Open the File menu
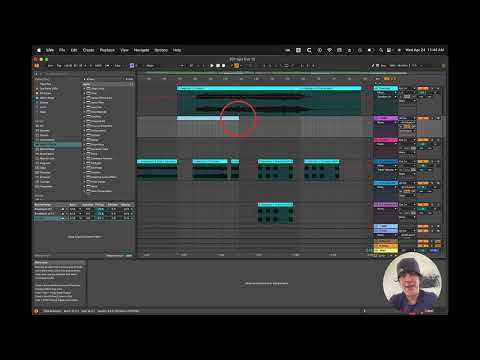480x360 pixels. (62, 50)
